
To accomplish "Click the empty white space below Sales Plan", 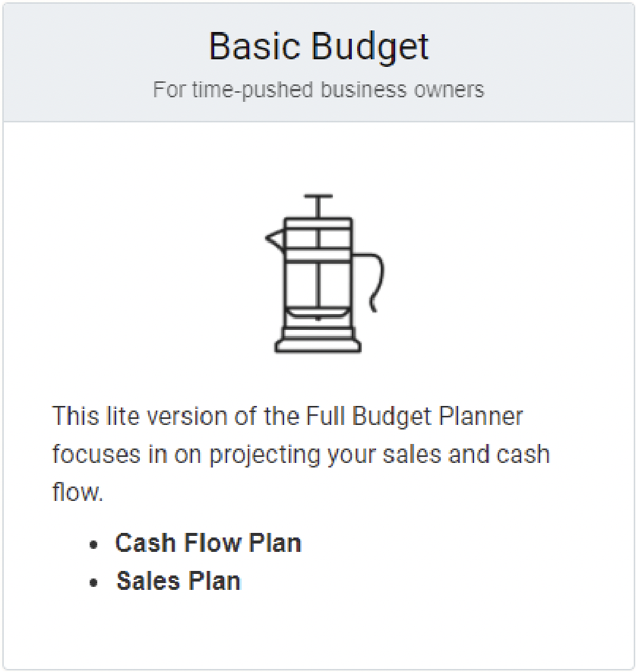I will coord(318,630).
